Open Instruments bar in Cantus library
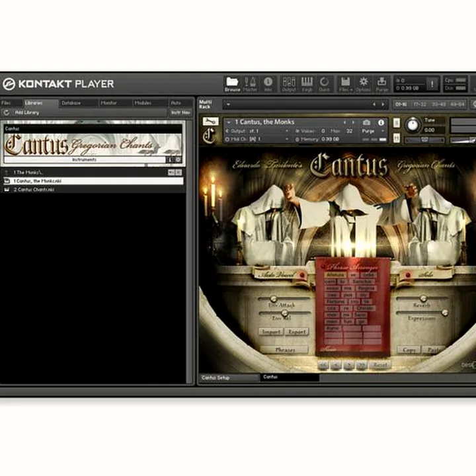 point(85,160)
